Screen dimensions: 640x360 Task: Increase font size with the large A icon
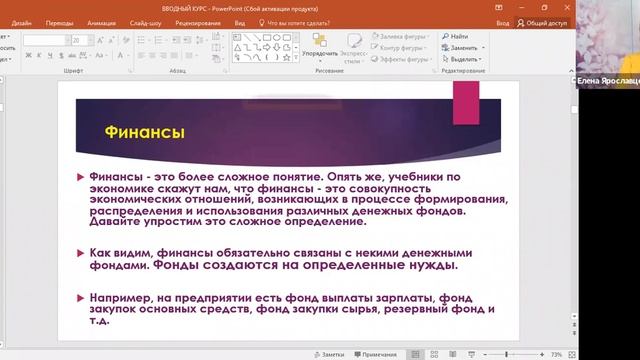(x=100, y=40)
